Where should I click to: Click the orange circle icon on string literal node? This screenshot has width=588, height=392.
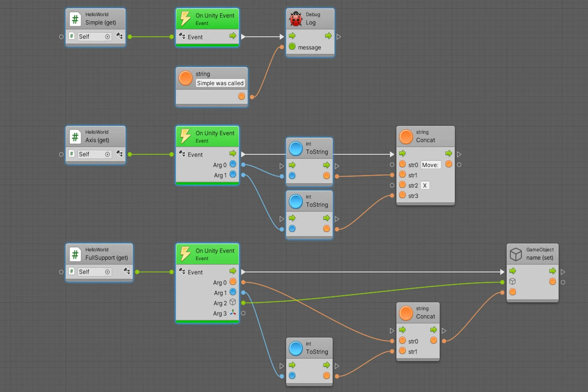tap(185, 78)
